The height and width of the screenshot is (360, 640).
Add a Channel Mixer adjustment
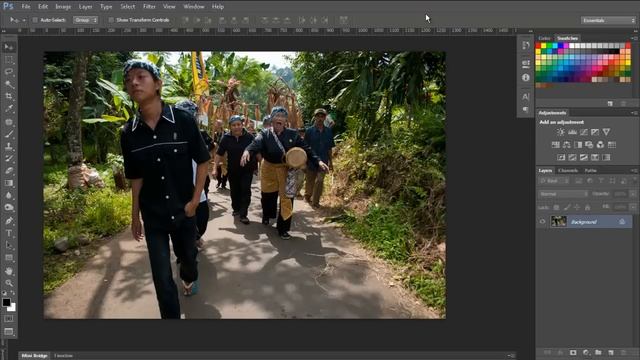[x=600, y=144]
